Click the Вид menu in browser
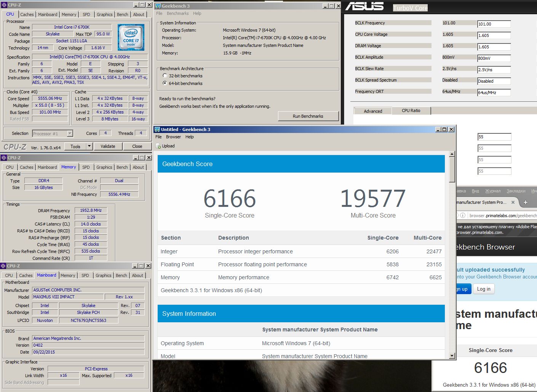This screenshot has width=537, height=392. 475,191
